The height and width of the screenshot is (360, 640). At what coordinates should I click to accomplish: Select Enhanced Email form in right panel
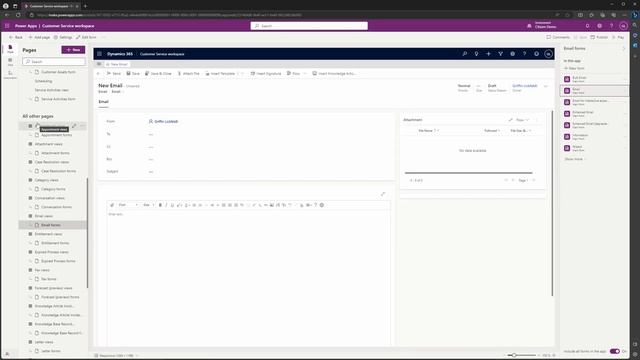(594, 113)
